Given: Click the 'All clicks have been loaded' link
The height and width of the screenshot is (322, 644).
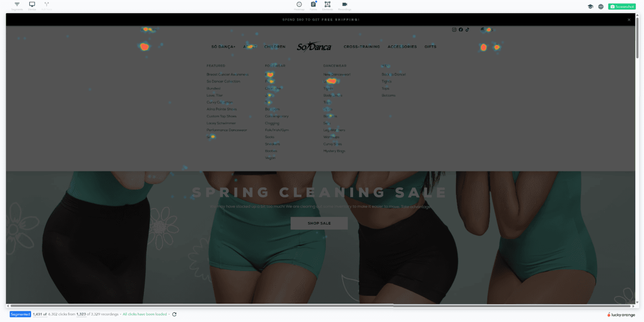Looking at the screenshot, I should click(145, 314).
